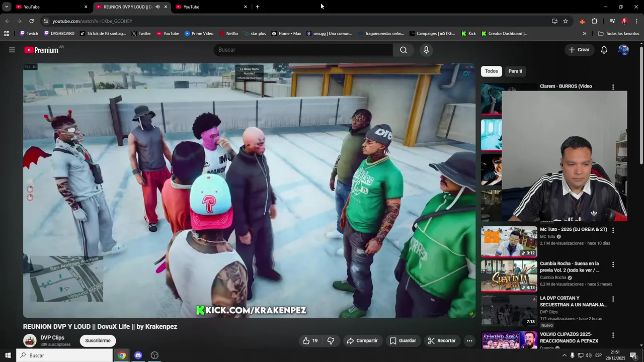Open the Crear menu
Screen dimensions: 644x362
click(x=579, y=50)
